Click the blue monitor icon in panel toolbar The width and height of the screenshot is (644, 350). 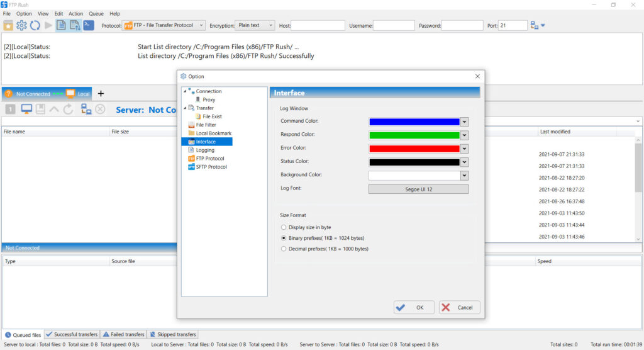(x=26, y=109)
